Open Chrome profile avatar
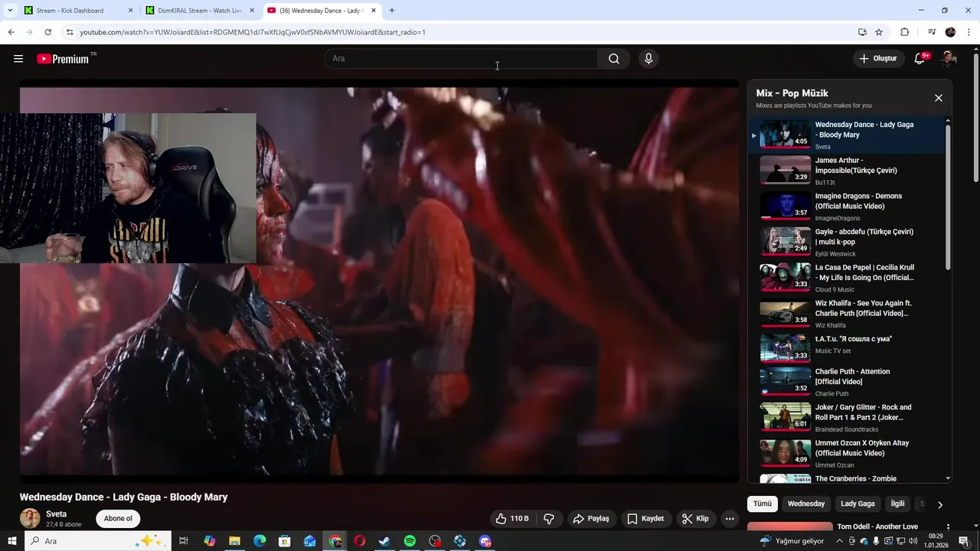Screen dimensions: 980x551 (x=950, y=32)
